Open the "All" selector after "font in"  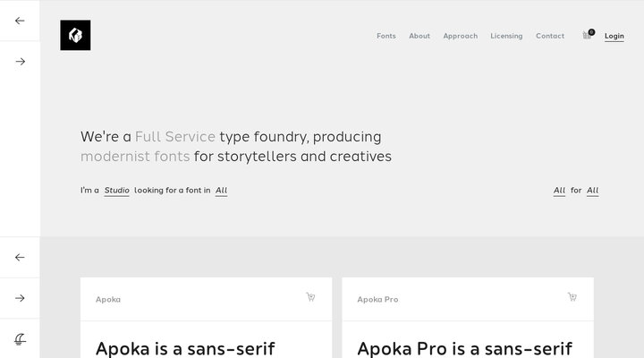[x=221, y=191]
